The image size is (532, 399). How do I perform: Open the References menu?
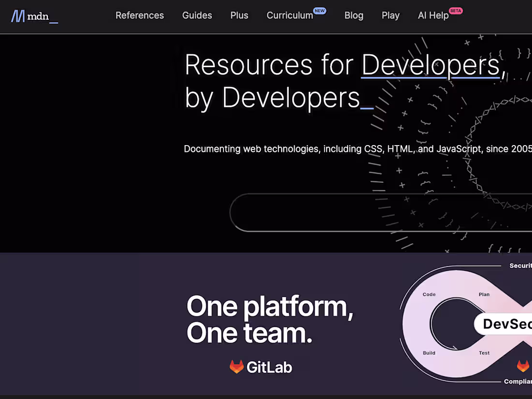point(139,15)
